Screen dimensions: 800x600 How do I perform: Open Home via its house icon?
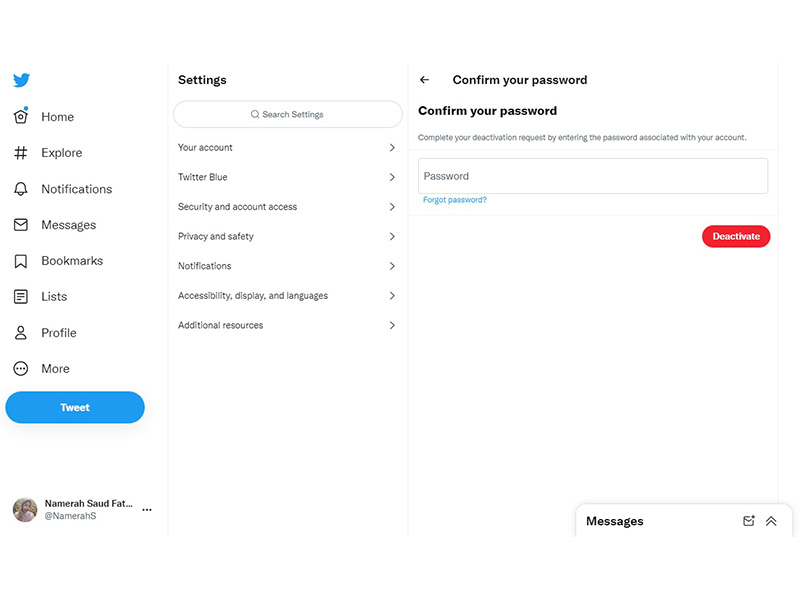pyautogui.click(x=21, y=116)
